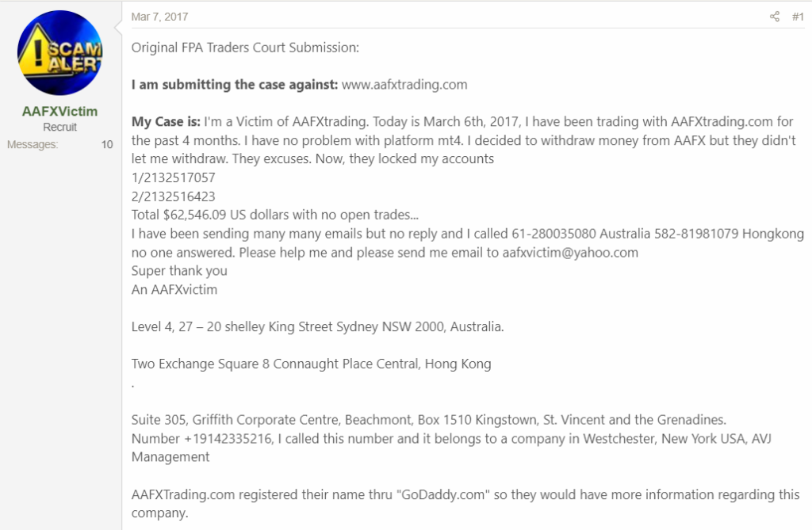This screenshot has height=530, width=812.
Task: Click the Recruit user title
Action: tap(60, 127)
